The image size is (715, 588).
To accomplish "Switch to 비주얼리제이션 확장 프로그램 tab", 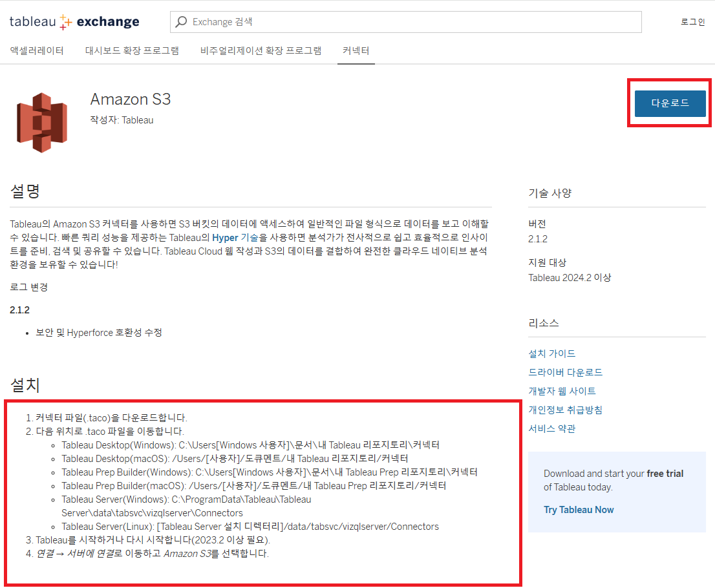I will pos(261,50).
